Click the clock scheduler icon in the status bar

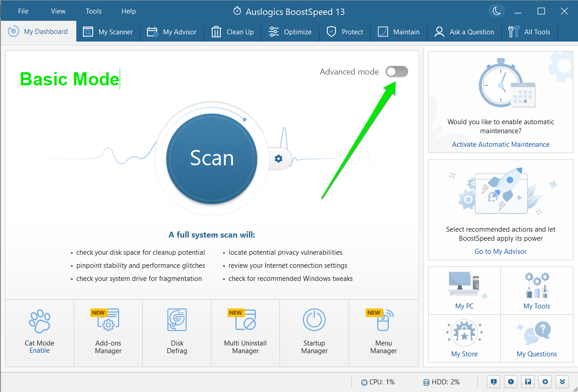click(x=511, y=382)
